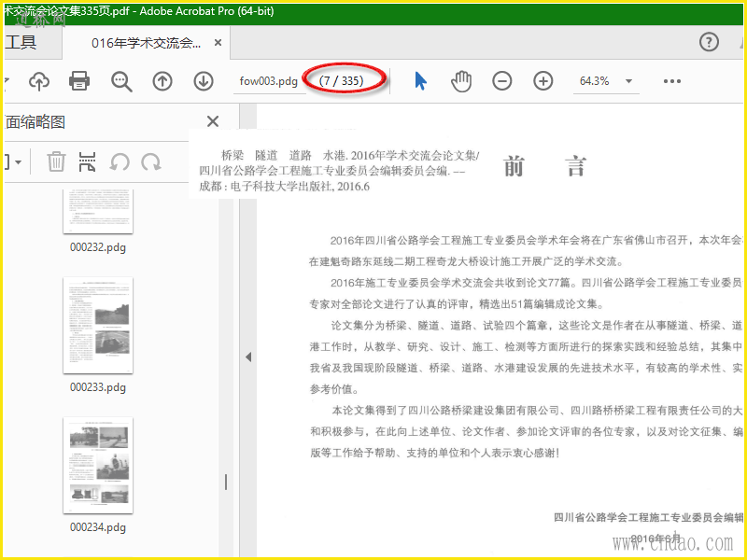Click the 000232.pdg thumbnail label
This screenshot has width=747, height=560.
pos(98,247)
